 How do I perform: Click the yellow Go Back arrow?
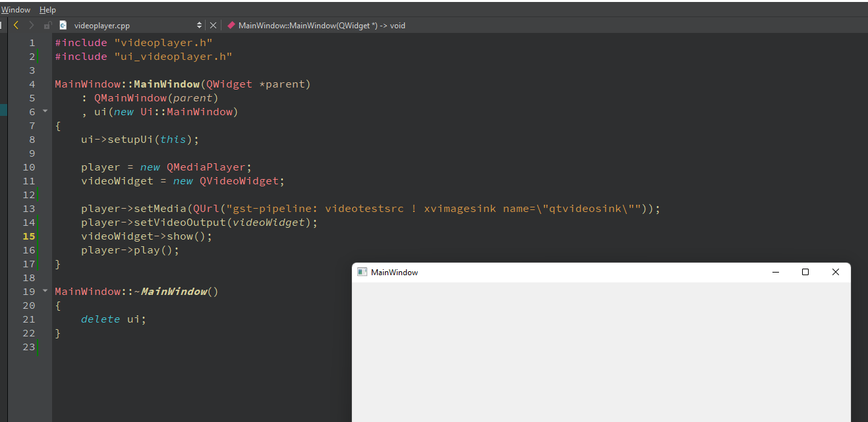16,26
